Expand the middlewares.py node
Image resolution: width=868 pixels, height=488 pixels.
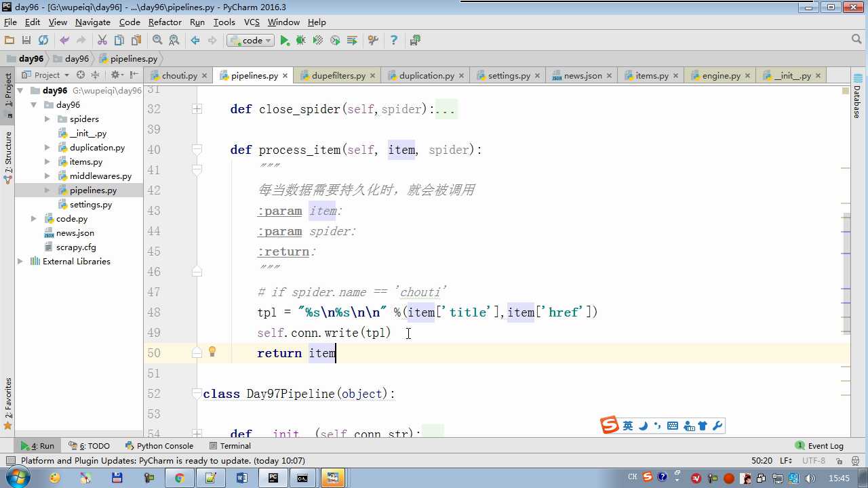47,176
